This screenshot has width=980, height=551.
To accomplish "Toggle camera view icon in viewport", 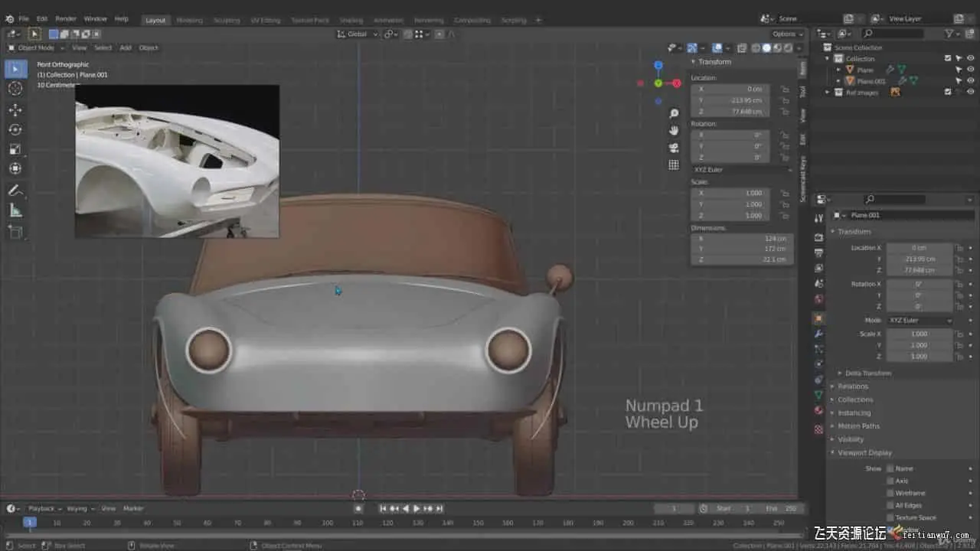I will coord(674,148).
